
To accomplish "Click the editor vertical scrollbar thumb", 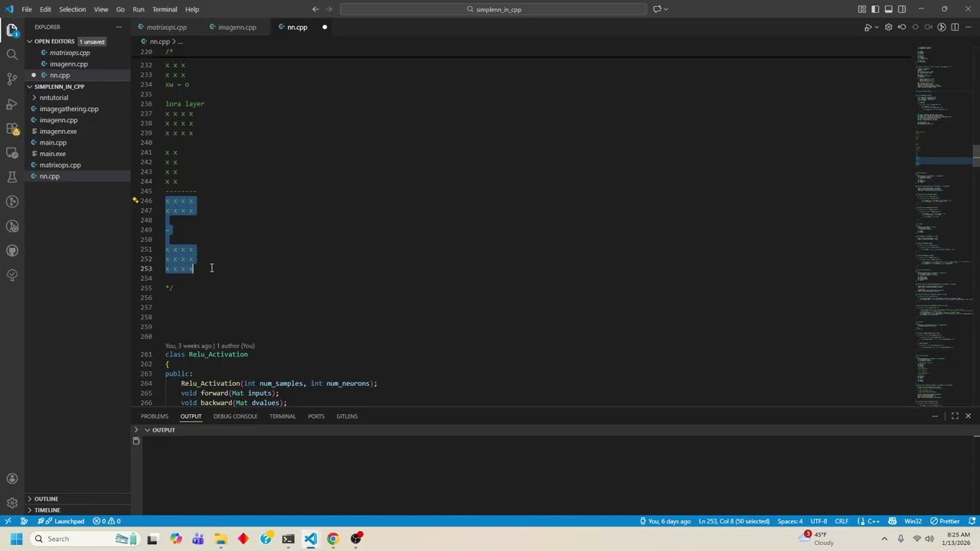I will pyautogui.click(x=976, y=155).
